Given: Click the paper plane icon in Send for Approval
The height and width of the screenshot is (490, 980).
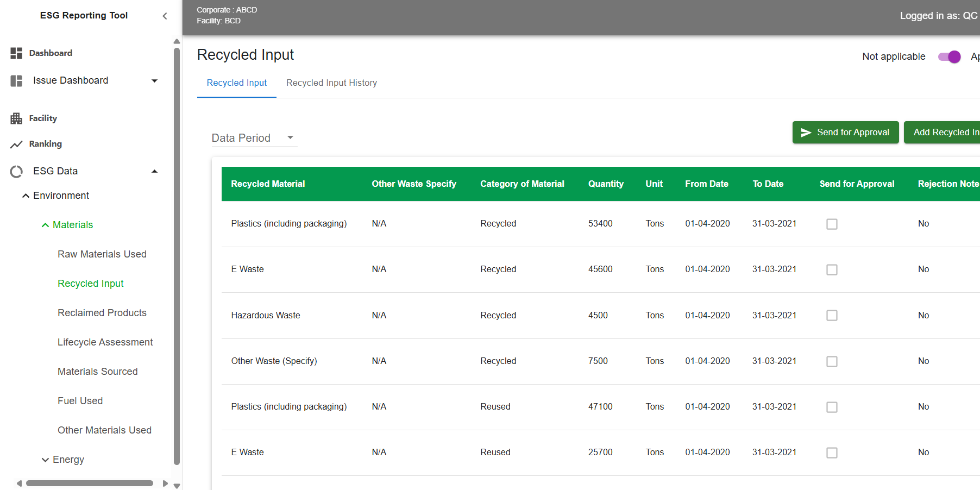Looking at the screenshot, I should click(806, 133).
